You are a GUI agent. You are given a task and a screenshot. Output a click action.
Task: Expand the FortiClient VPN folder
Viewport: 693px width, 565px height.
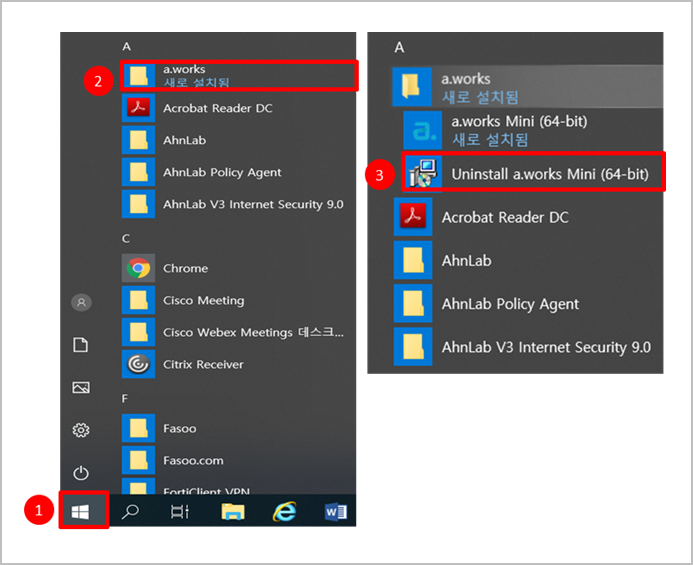239,486
